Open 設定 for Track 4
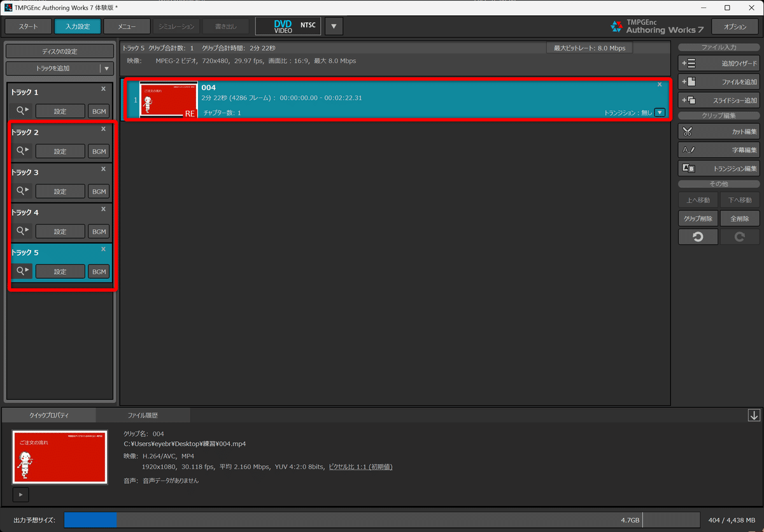 click(x=60, y=232)
